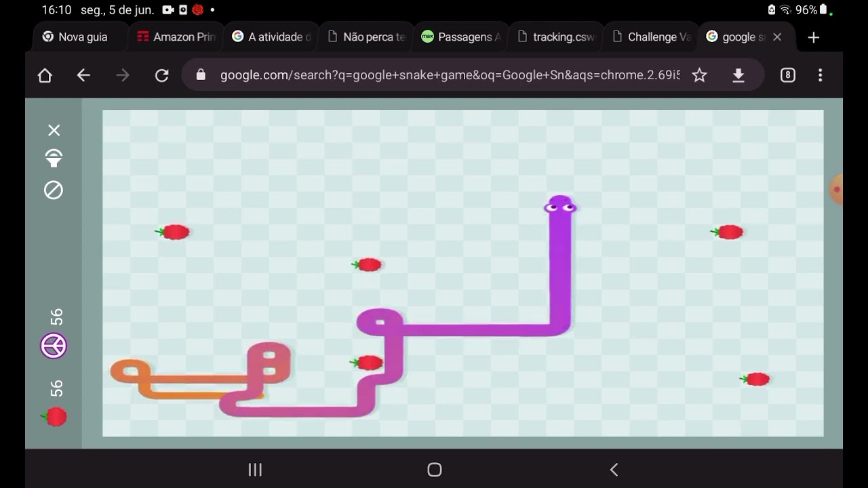
Task: Tap Android recent apps button
Action: (x=255, y=470)
